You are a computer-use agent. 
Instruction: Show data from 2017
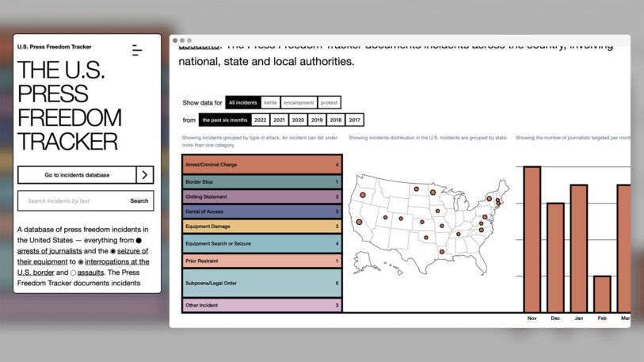tap(354, 120)
